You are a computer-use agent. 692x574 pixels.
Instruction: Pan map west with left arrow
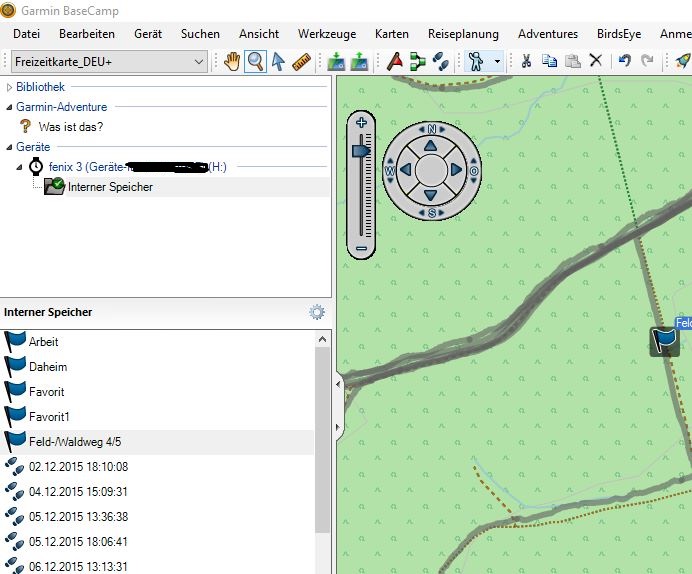tap(406, 170)
